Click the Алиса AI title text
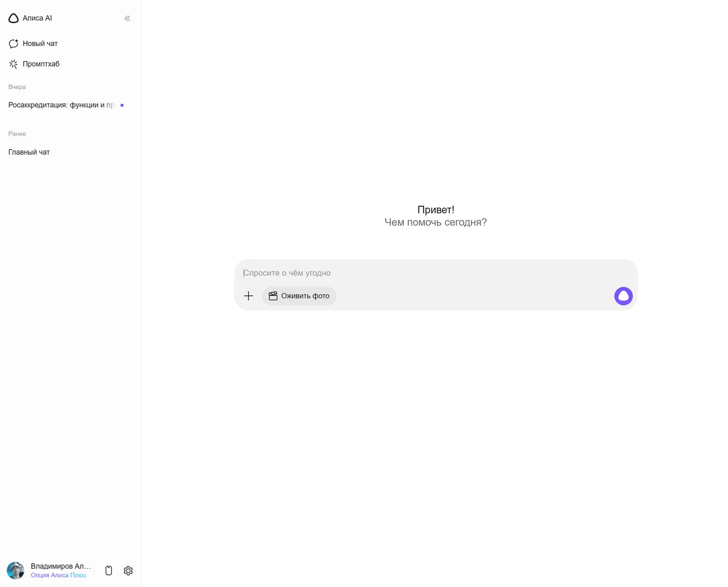728x587 pixels. [x=38, y=18]
